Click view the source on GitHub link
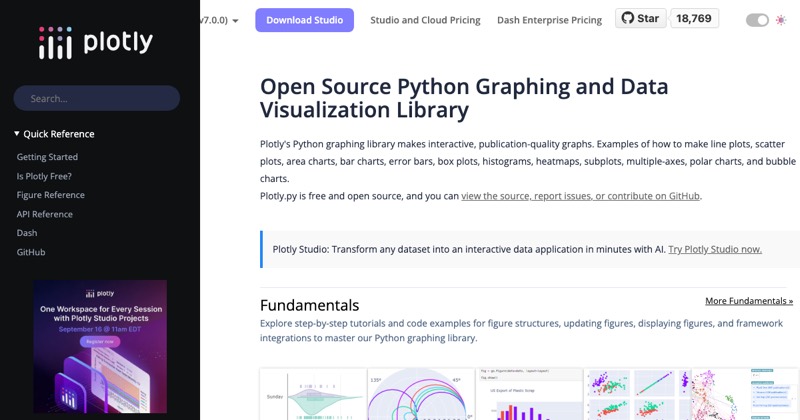Screen dimensions: 800x420 pos(580,196)
